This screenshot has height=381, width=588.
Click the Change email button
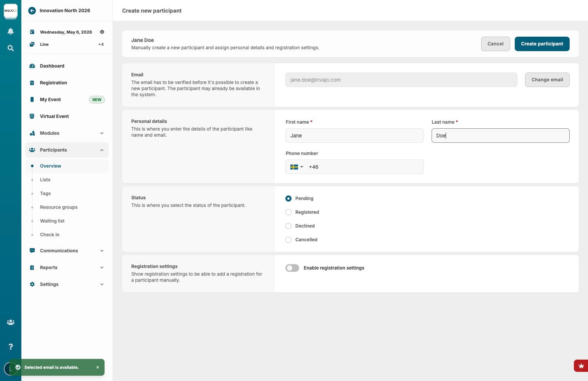point(547,80)
